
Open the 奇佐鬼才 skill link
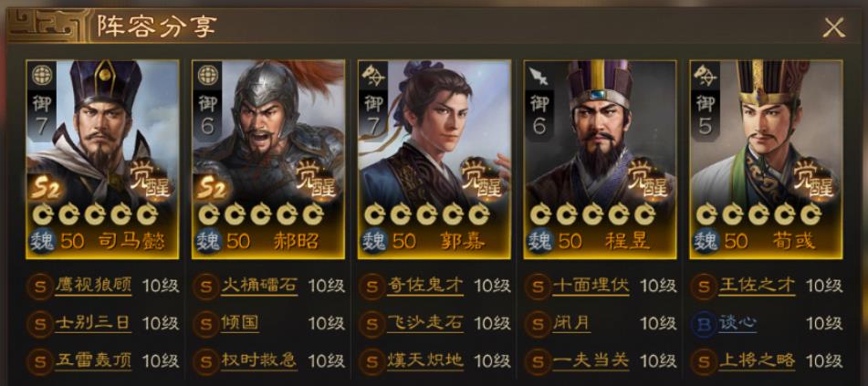tap(424, 286)
